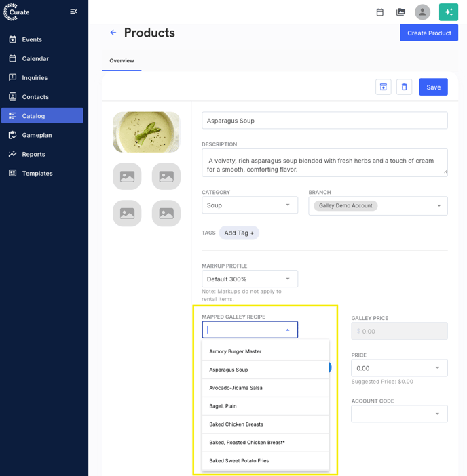Viewport: 467px width, 476px height.
Task: Select Baked Chicken Breasts recipe
Action: (265, 424)
